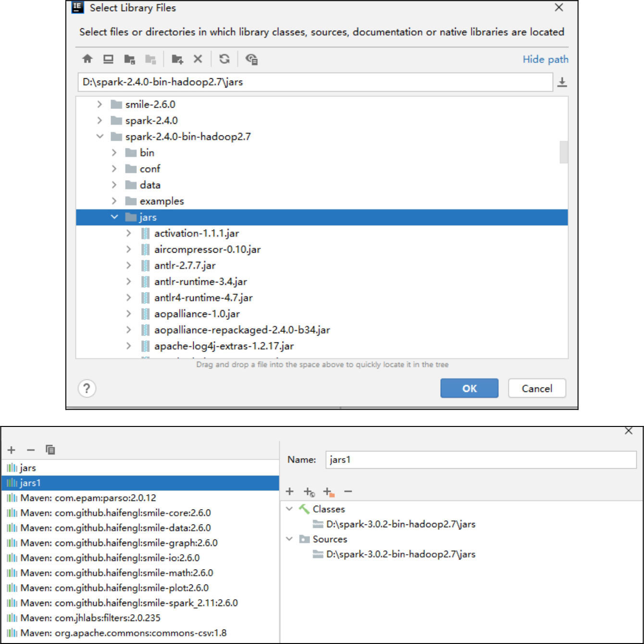The image size is (644, 644).
Task: Click the disabled Module directory icon
Action: tap(150, 59)
